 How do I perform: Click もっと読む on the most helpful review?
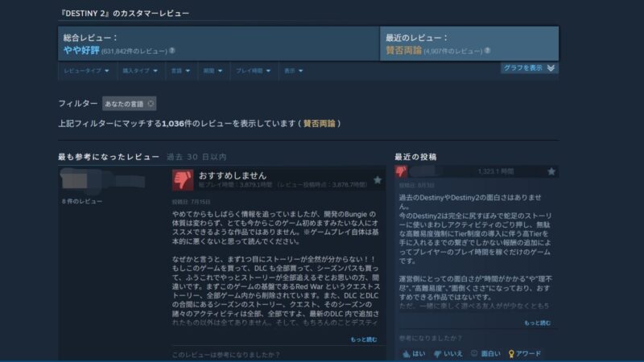coord(364,339)
